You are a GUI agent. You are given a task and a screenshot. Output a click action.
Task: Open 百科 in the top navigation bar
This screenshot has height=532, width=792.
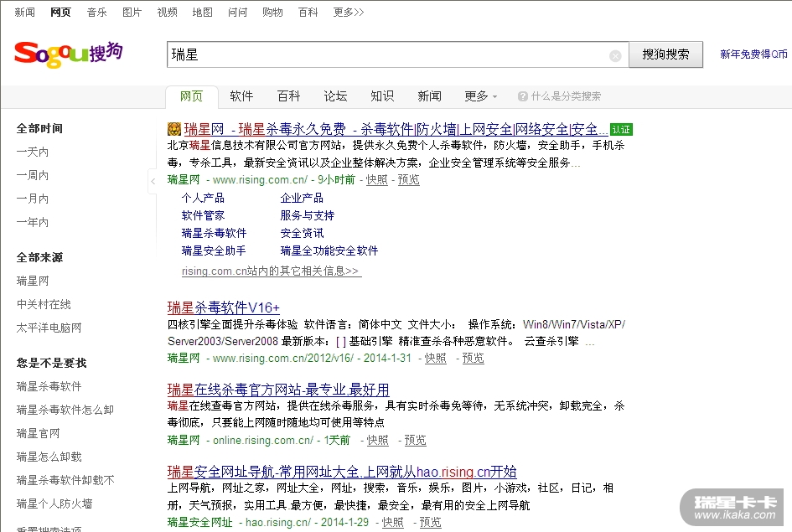pos(308,12)
